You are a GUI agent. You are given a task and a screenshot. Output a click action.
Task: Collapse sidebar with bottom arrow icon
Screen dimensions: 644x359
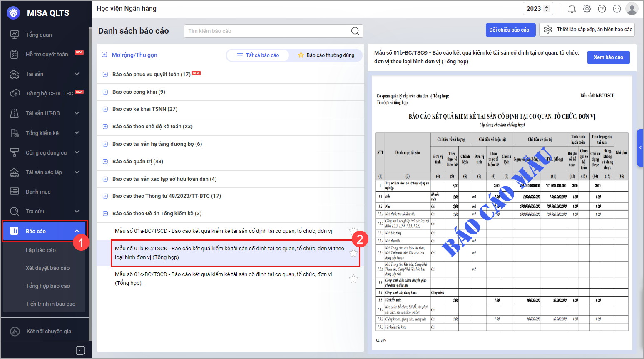pyautogui.click(x=80, y=350)
